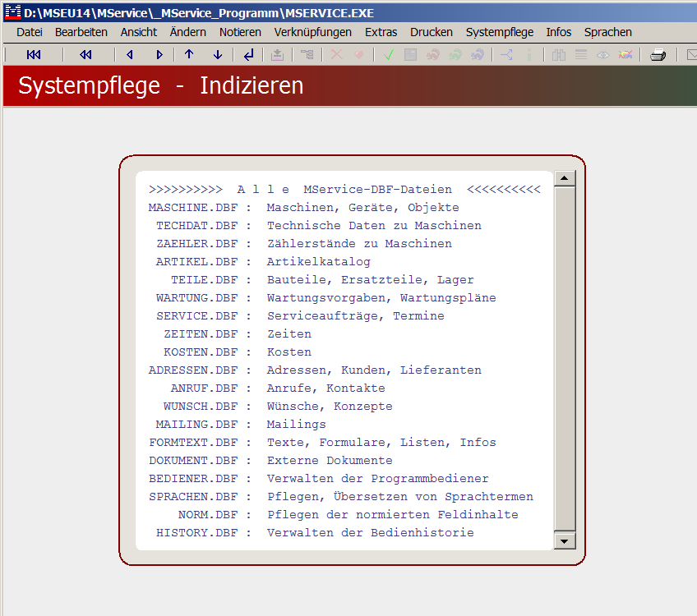Click the enter/return arrow toolbar icon
Image resolution: width=697 pixels, height=616 pixels.
(x=248, y=55)
